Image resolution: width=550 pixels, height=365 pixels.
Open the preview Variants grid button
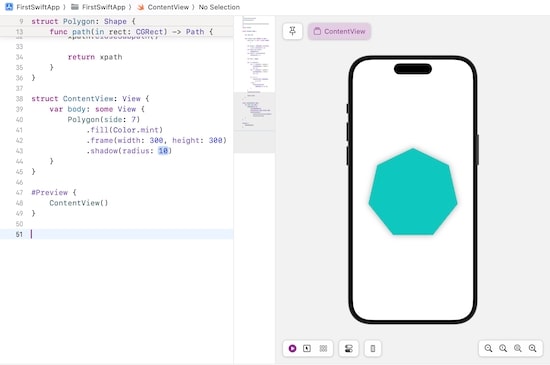point(323,348)
